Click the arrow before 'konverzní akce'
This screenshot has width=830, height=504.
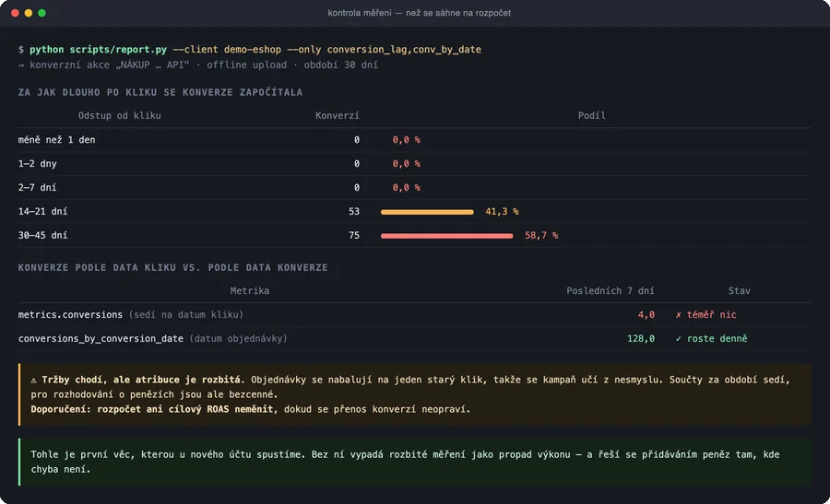21,65
